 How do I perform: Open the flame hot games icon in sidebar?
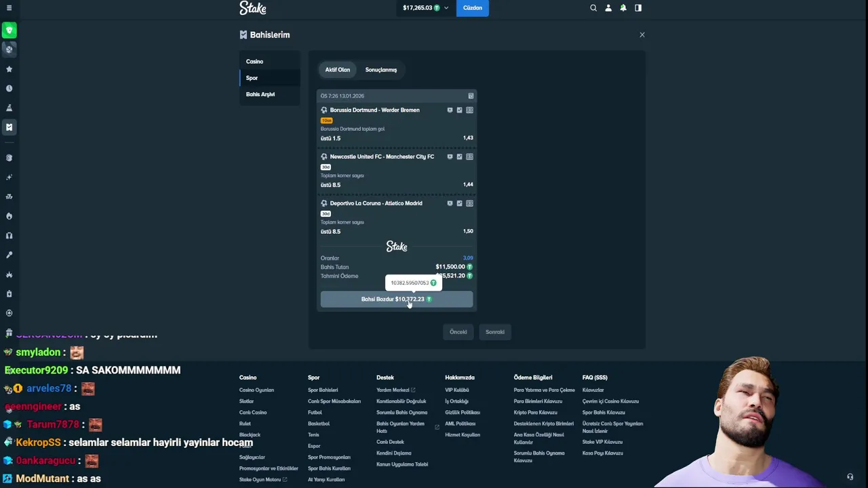pos(9,216)
